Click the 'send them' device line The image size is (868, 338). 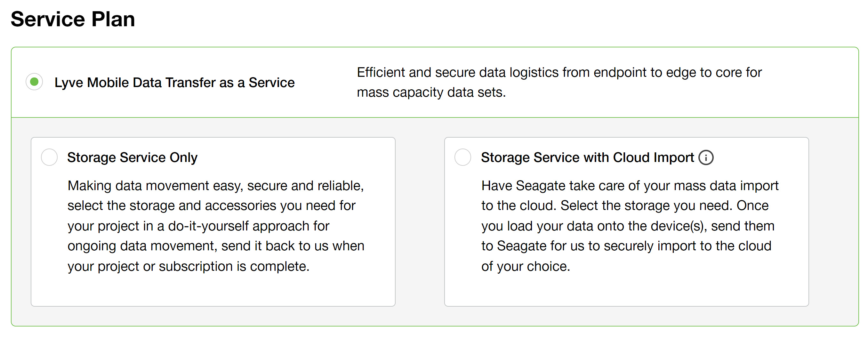(x=627, y=226)
